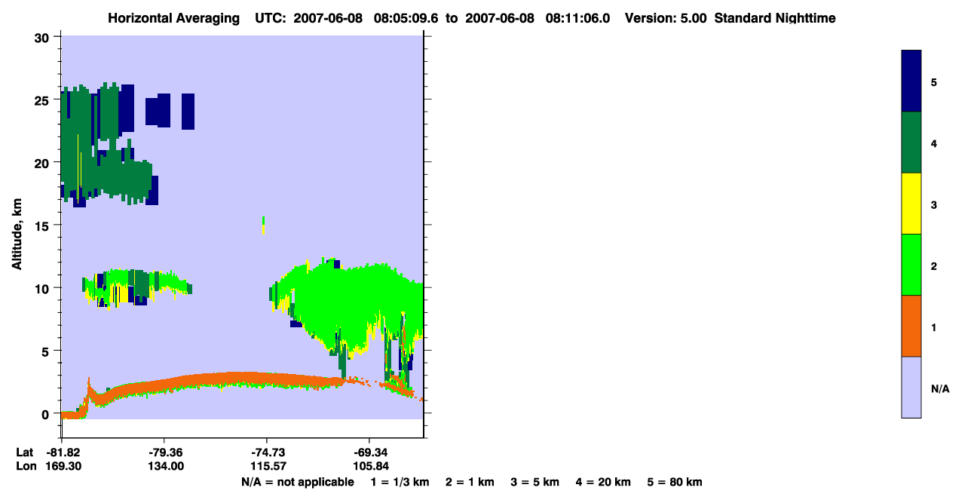Click the 15 km altitude tick label
The width and height of the screenshot is (980, 503).
pos(44,225)
